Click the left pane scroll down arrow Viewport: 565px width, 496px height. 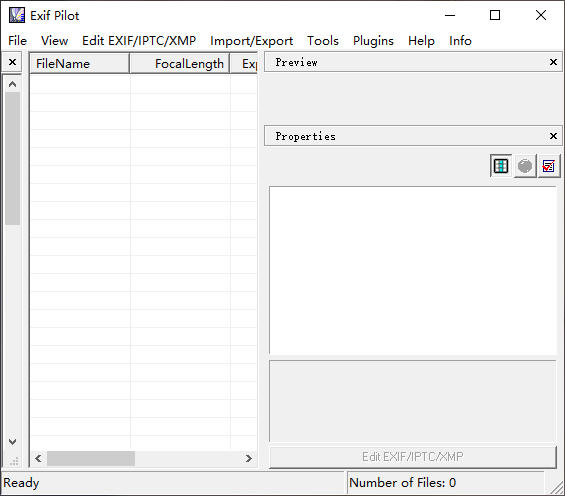pyautogui.click(x=12, y=442)
